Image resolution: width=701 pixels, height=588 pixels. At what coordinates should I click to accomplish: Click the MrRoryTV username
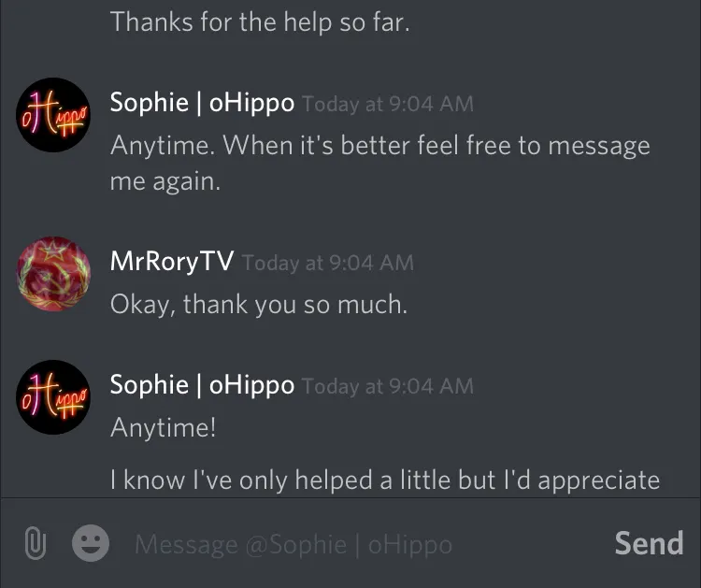(x=172, y=261)
